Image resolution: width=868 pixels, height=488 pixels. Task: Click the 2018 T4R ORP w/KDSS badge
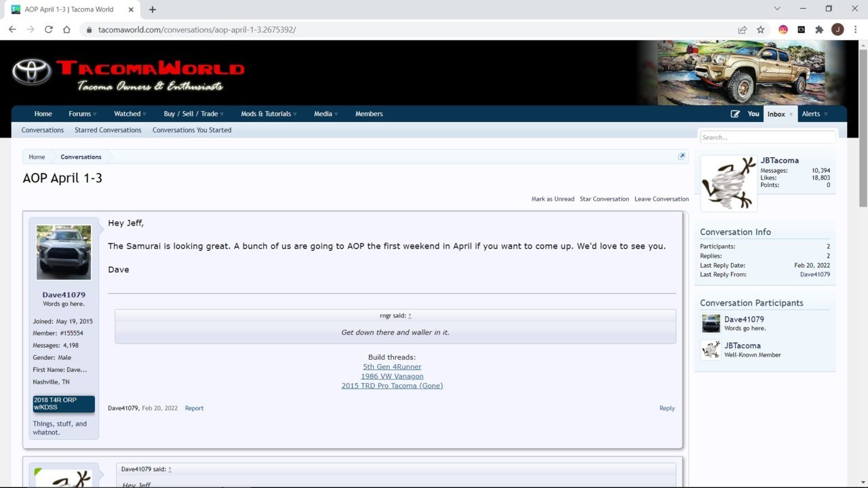pos(64,404)
